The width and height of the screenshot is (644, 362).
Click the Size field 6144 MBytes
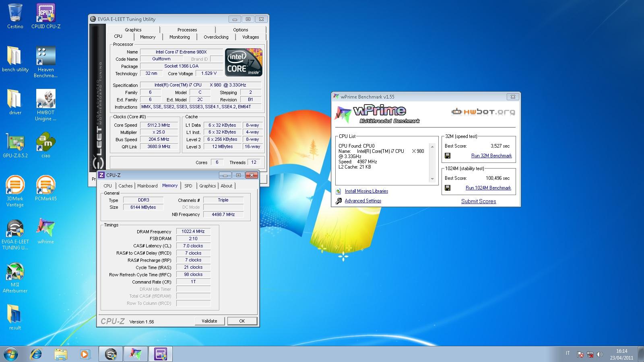[x=143, y=207]
